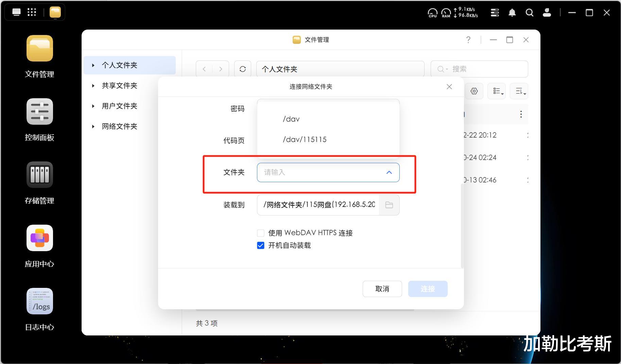Select /dav/115115 from the folder list

(x=328, y=140)
